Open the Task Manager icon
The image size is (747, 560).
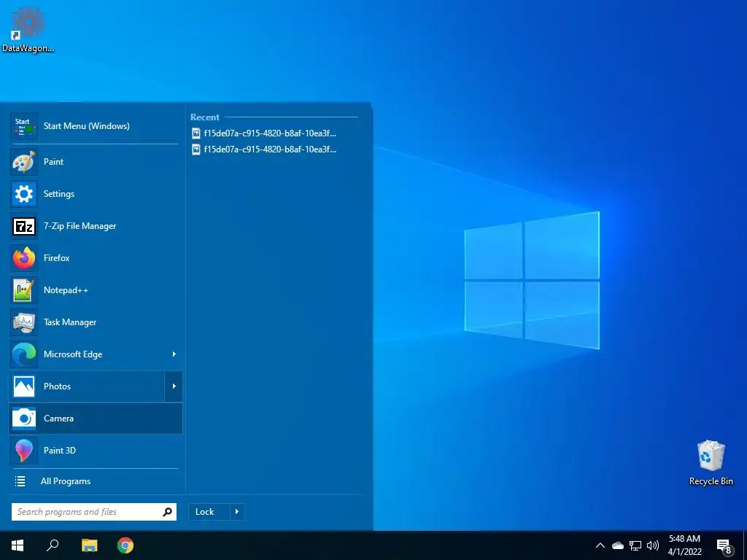(x=24, y=322)
